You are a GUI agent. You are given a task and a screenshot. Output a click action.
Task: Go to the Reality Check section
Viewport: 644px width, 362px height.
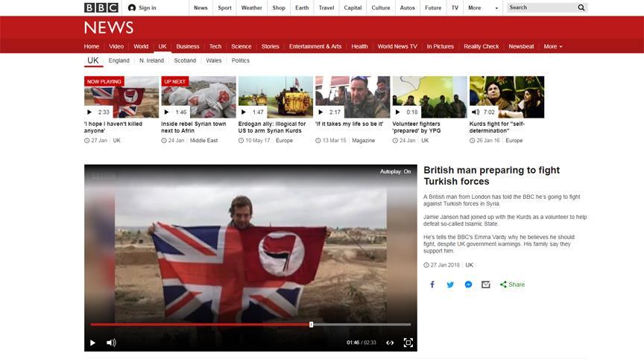click(x=481, y=46)
